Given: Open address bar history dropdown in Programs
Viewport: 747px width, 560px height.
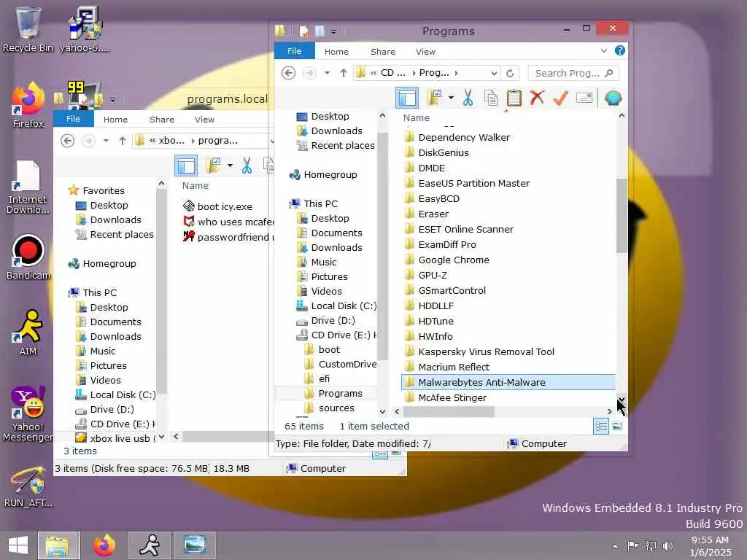Looking at the screenshot, I should coord(494,74).
